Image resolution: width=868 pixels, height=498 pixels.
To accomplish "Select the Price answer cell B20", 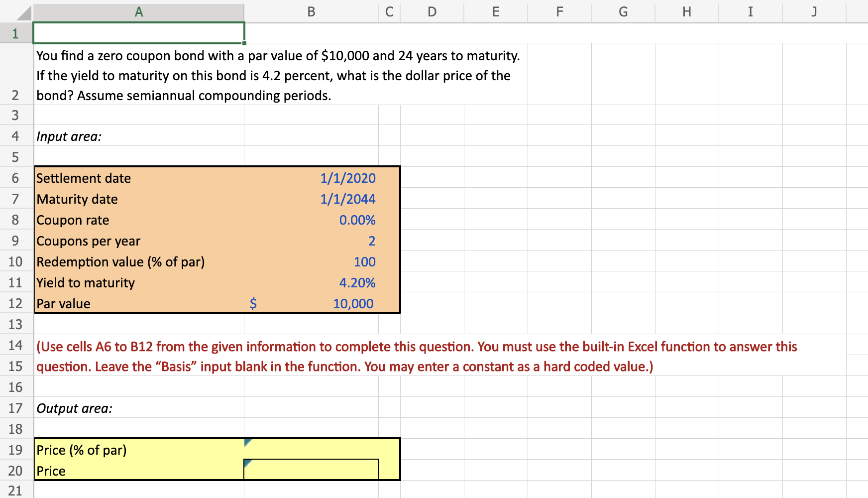I will [311, 470].
